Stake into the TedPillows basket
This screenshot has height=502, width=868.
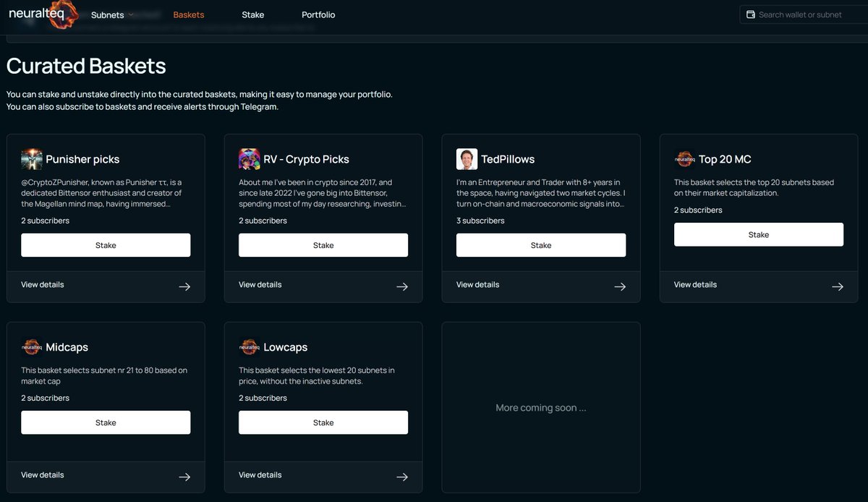click(x=541, y=245)
